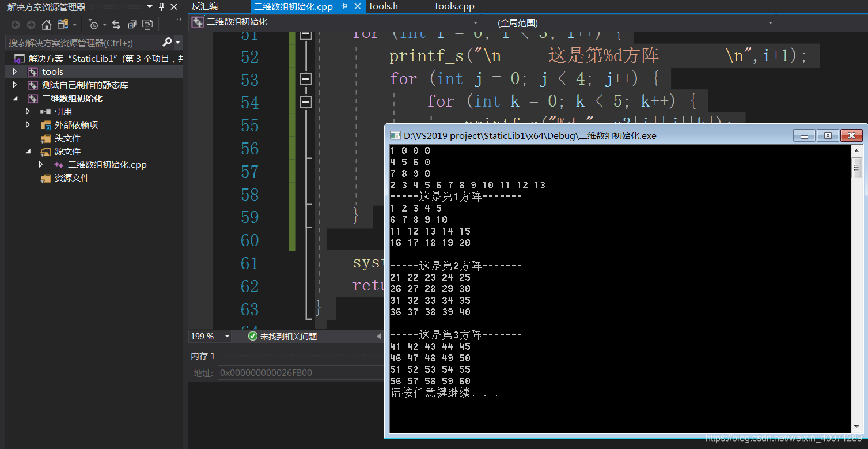Click the console vertical scrollbar thumb
The height and width of the screenshot is (449, 868).
[x=857, y=168]
